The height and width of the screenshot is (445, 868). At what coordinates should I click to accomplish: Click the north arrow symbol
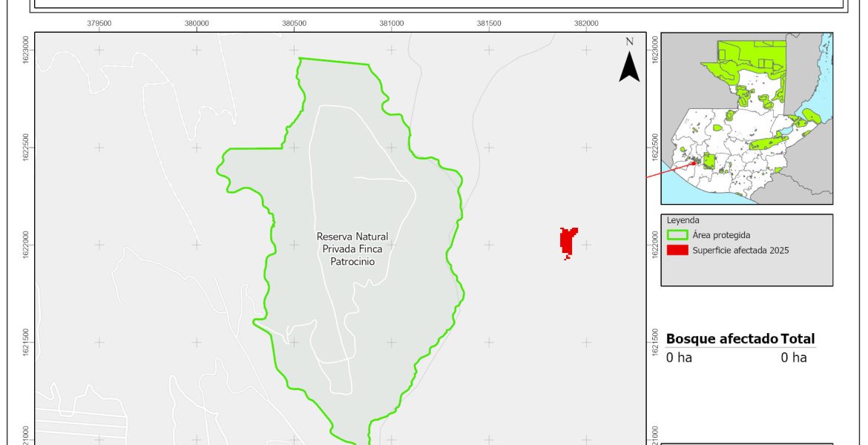[x=629, y=67]
